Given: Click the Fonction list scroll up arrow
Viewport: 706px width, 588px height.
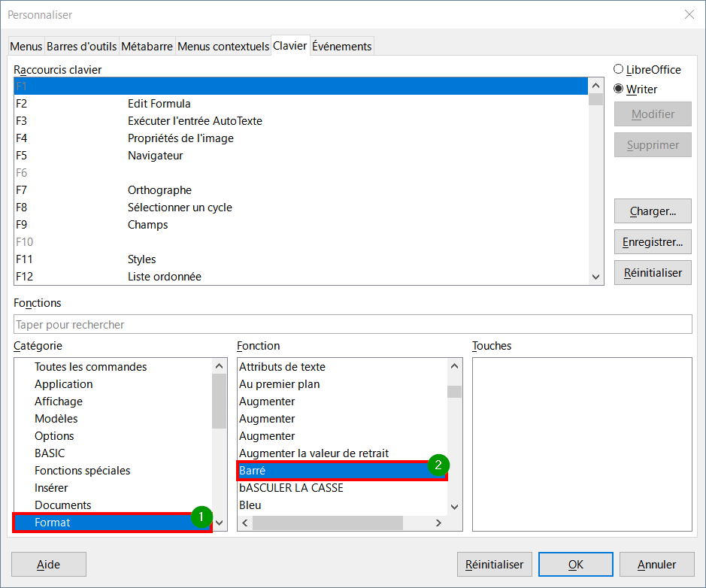Looking at the screenshot, I should click(454, 366).
